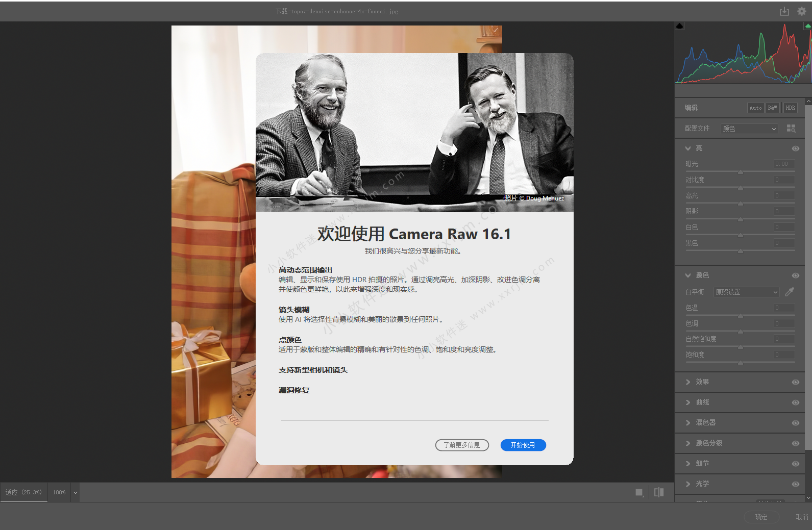Image resolution: width=812 pixels, height=530 pixels.
Task: Click the B&W conversion button
Action: pos(773,108)
